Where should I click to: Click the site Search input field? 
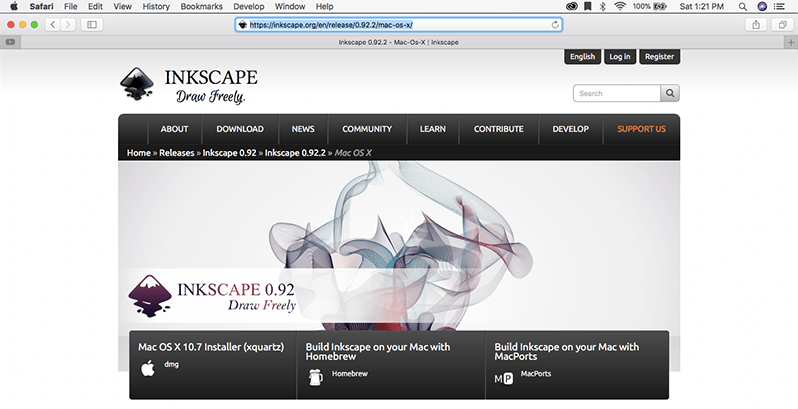(x=617, y=93)
